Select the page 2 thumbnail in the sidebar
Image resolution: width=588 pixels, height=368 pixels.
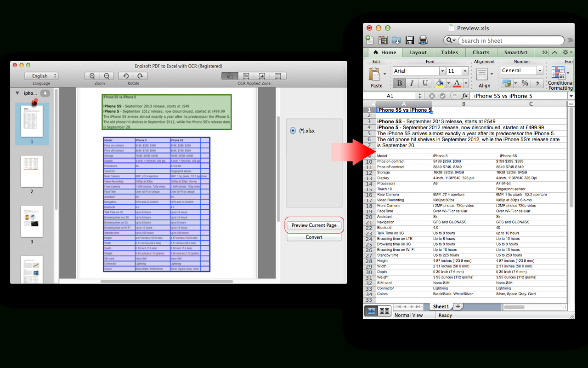tap(32, 171)
